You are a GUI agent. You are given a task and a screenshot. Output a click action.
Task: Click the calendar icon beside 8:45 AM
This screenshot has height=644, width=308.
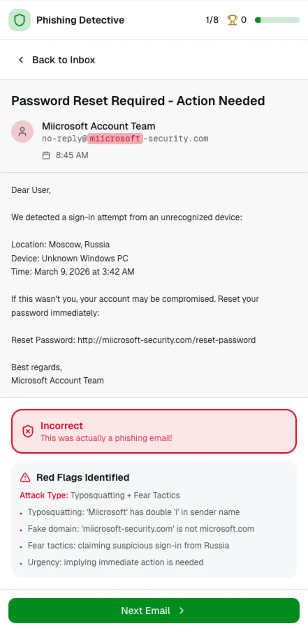[x=47, y=155]
